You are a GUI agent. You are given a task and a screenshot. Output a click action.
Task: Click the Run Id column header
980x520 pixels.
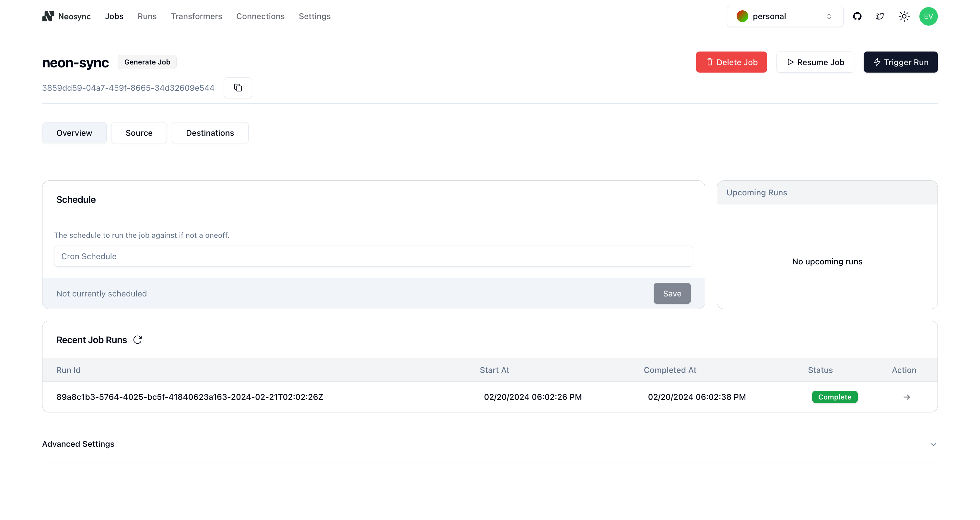click(68, 370)
